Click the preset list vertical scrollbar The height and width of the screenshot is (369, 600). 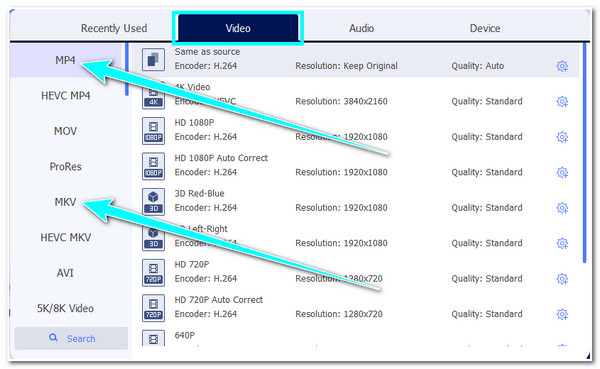coord(584,153)
